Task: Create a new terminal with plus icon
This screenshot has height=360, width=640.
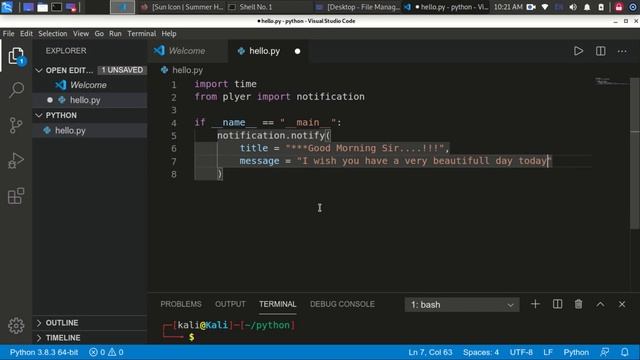Action: point(535,304)
